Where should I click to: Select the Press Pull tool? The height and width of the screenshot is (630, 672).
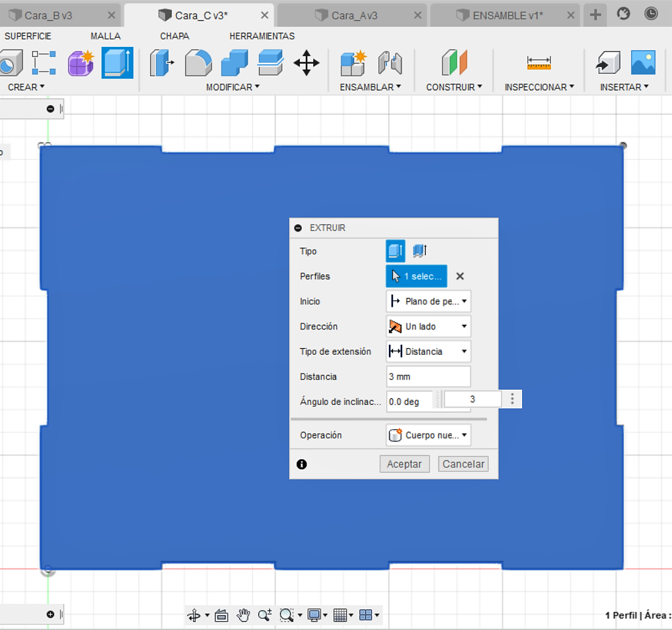(x=162, y=63)
